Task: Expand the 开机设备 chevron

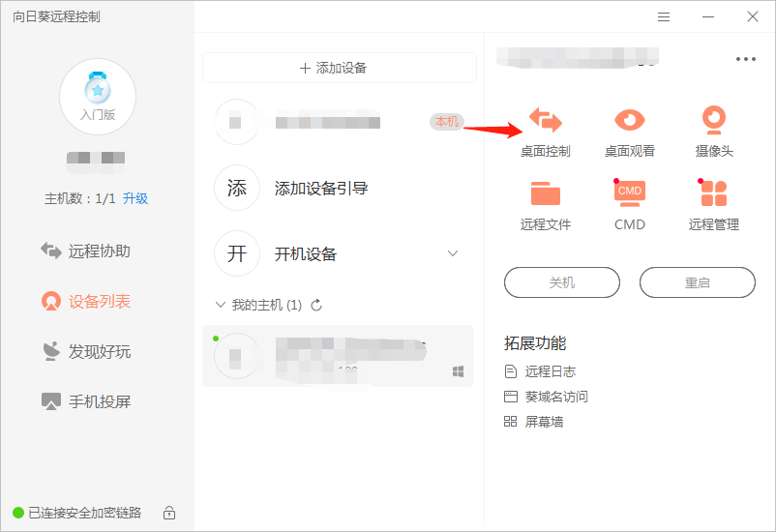Action: pyautogui.click(x=452, y=253)
